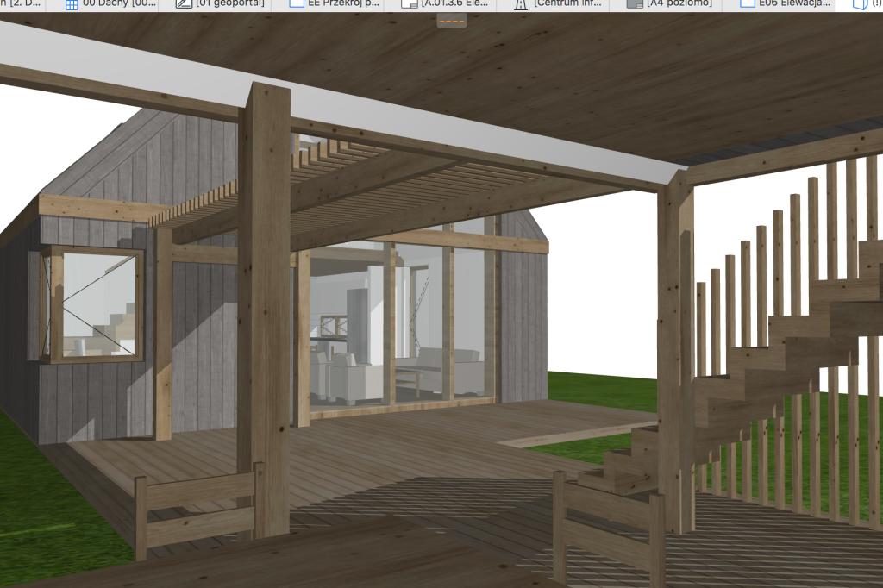Screen dimensions: 883x588
Task: Click the detail icon on the Centrum Inf tab
Action: 521,4
